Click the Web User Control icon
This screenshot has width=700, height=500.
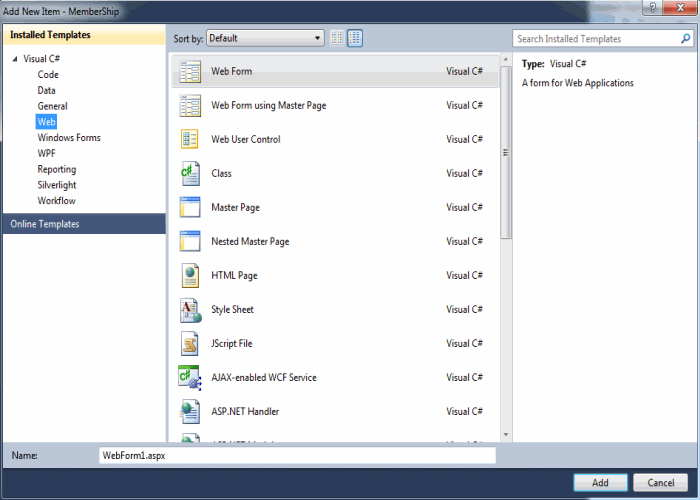190,139
